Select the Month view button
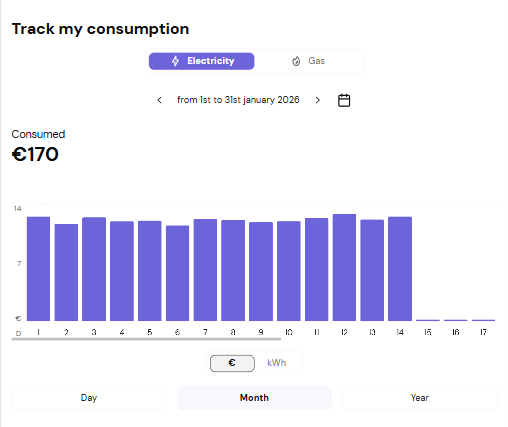 (x=254, y=398)
